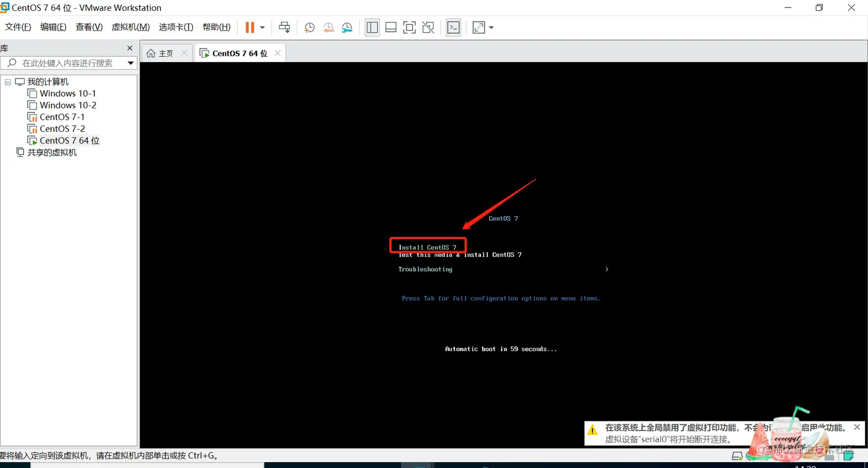Click the message log icon in status bar

point(849,456)
